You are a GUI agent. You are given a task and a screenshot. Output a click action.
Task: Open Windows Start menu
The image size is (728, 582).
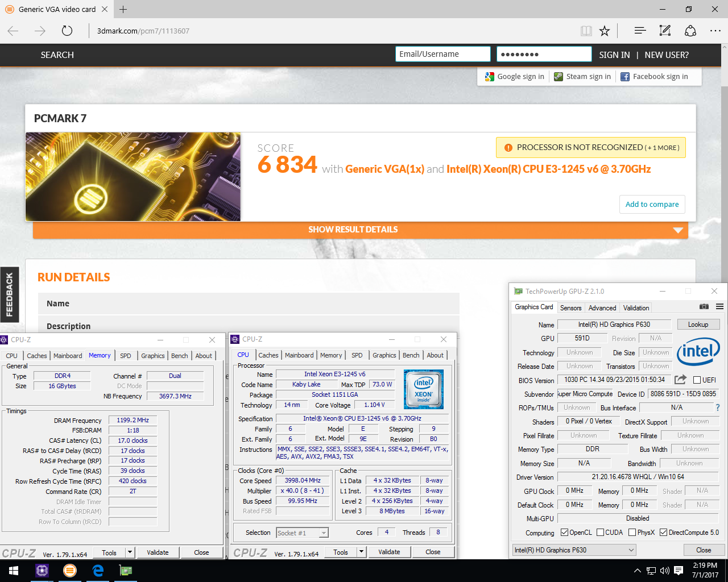(x=14, y=571)
